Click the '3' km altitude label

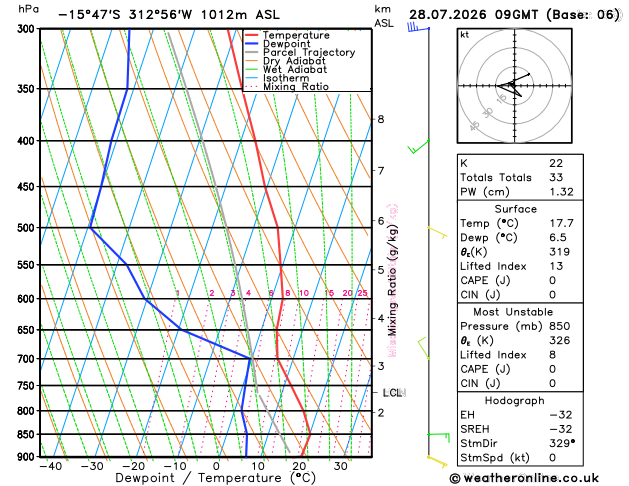[381, 366]
